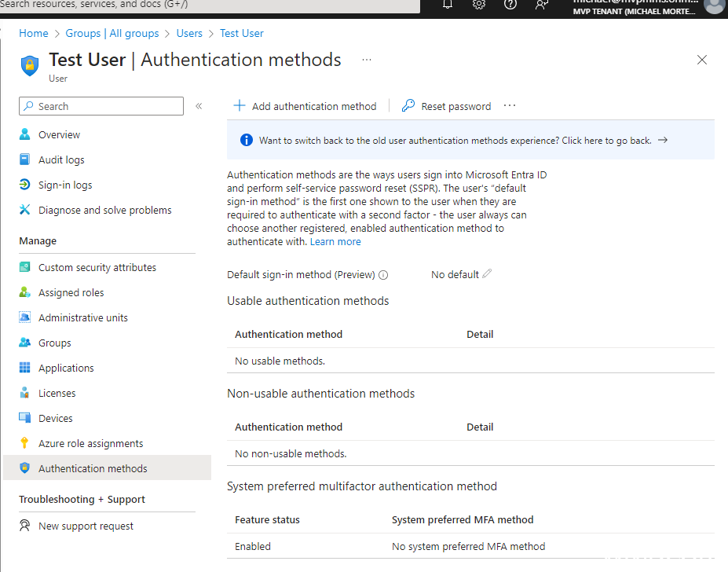
Task: Open the settings gear icon
Action: 479,4
